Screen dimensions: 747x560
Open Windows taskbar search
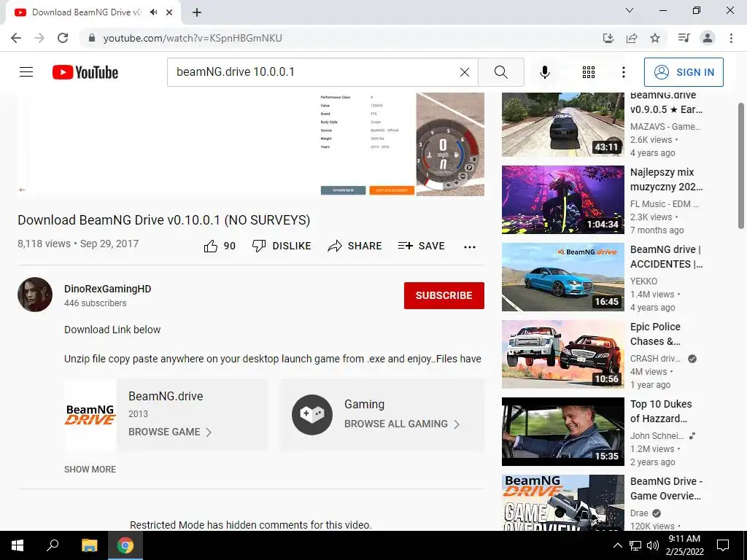coord(53,545)
